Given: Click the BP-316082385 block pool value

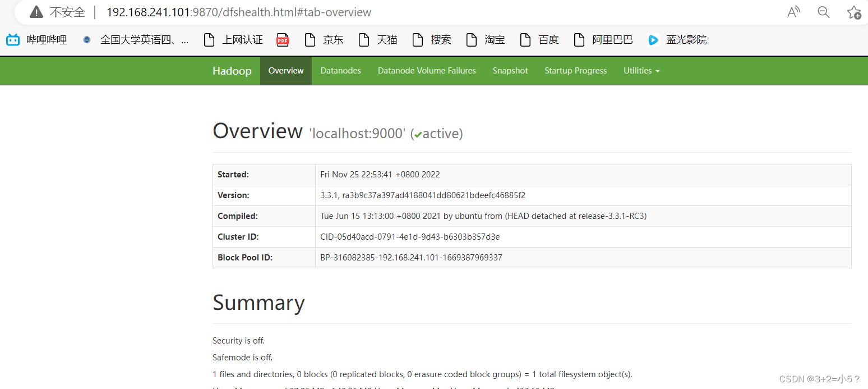Looking at the screenshot, I should pos(411,258).
